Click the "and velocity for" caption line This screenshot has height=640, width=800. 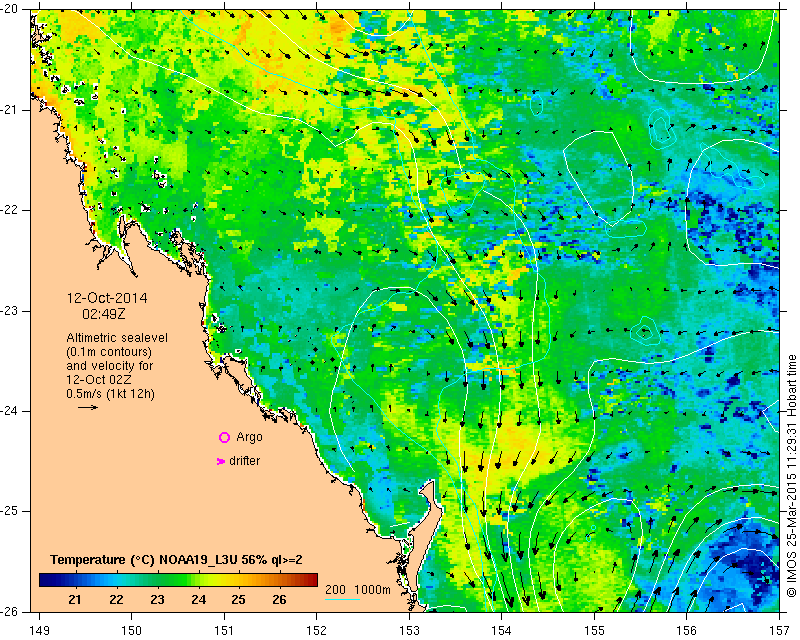pos(110,366)
